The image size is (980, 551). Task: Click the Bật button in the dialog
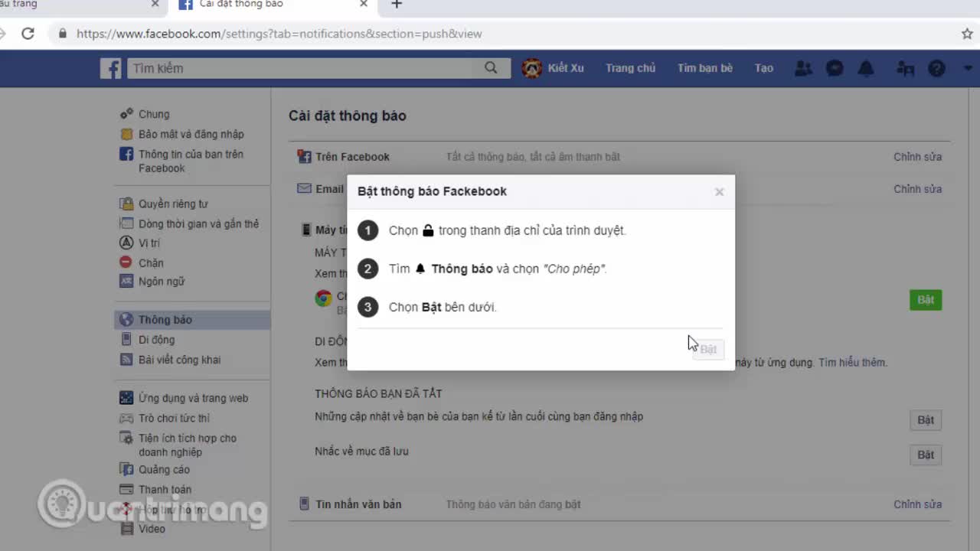click(x=708, y=349)
